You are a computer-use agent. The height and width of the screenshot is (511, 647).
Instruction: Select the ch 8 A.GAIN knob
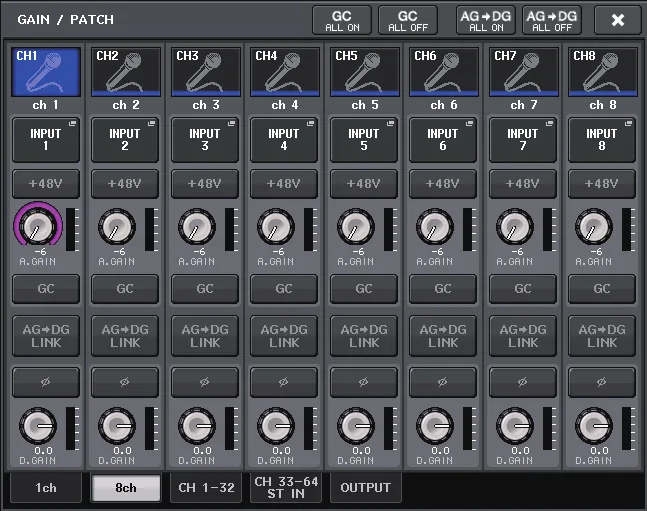tap(594, 227)
